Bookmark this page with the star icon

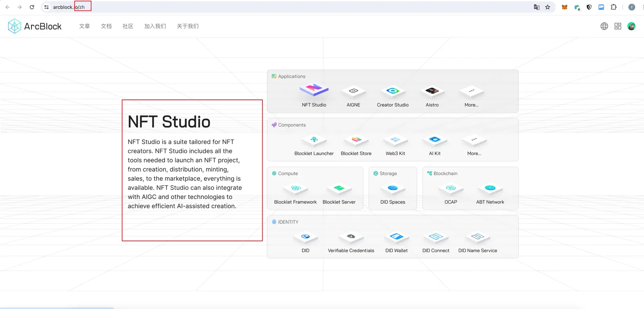[x=548, y=7]
